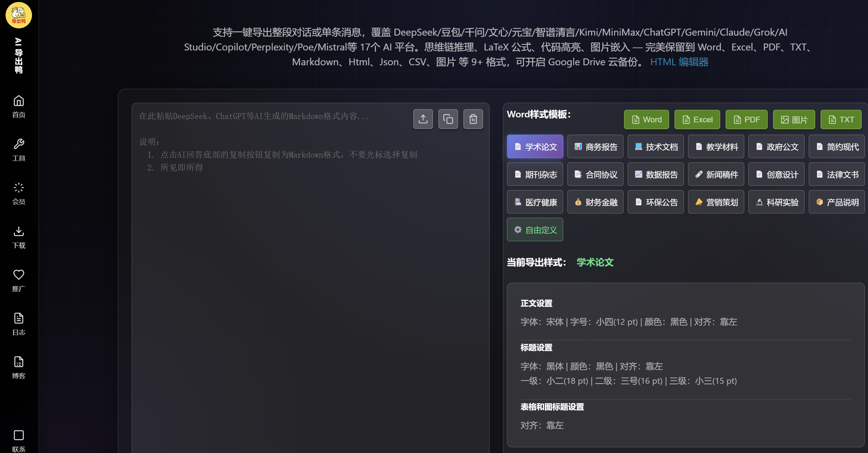Click the heading sizes line starting 一级：小二
Screen dimensions: 868x453
(629, 381)
